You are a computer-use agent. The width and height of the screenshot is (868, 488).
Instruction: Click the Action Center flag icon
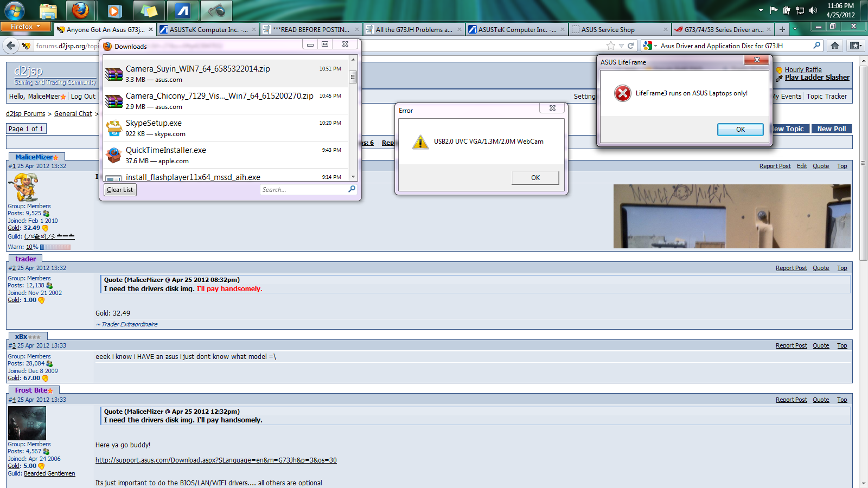774,10
